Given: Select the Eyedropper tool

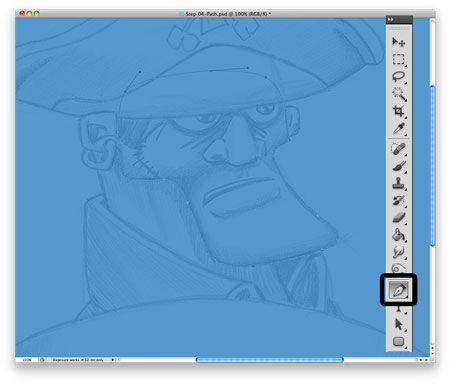Looking at the screenshot, I should (x=399, y=129).
